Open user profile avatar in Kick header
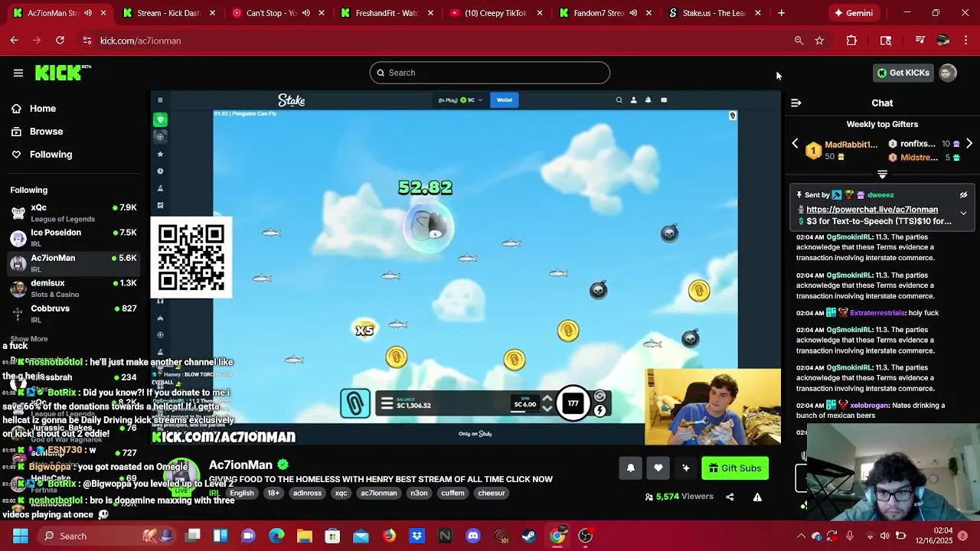Image resolution: width=980 pixels, height=551 pixels. coord(948,73)
